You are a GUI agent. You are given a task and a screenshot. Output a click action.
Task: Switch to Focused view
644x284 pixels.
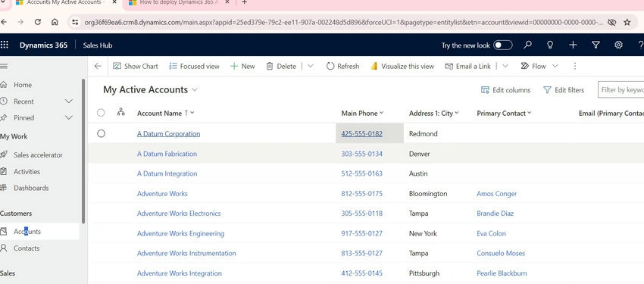[194, 66]
